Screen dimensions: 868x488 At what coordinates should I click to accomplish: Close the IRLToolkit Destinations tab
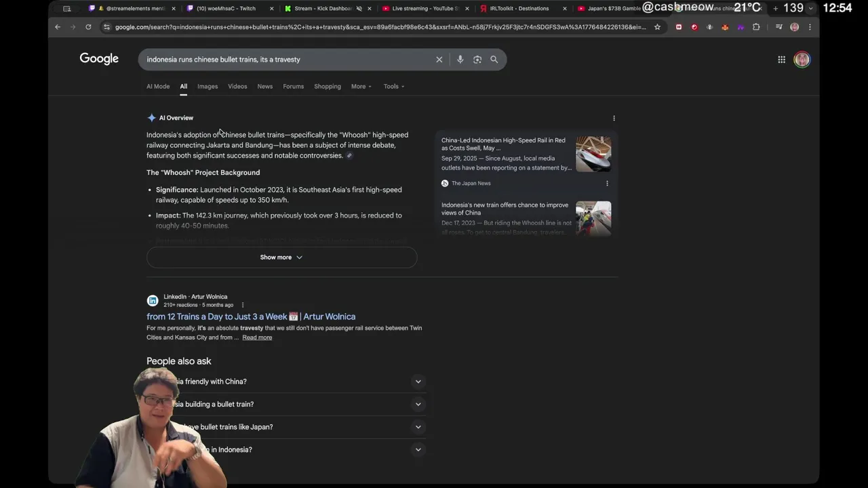tap(564, 9)
